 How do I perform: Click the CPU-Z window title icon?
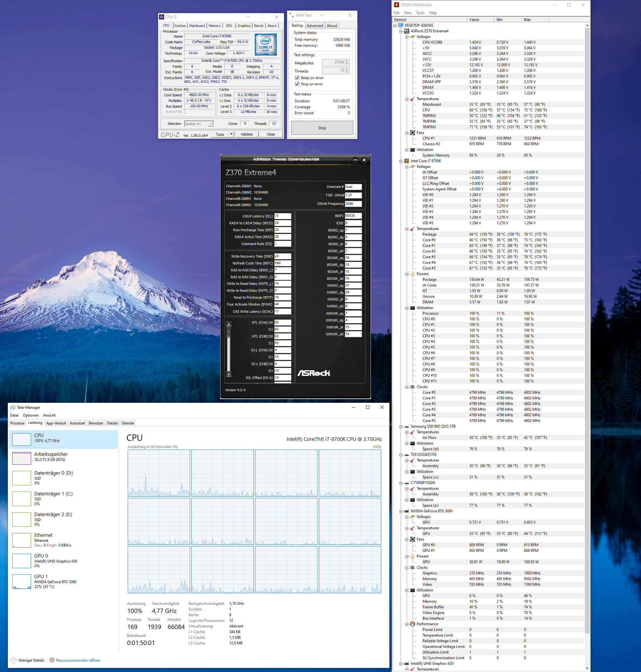(162, 17)
